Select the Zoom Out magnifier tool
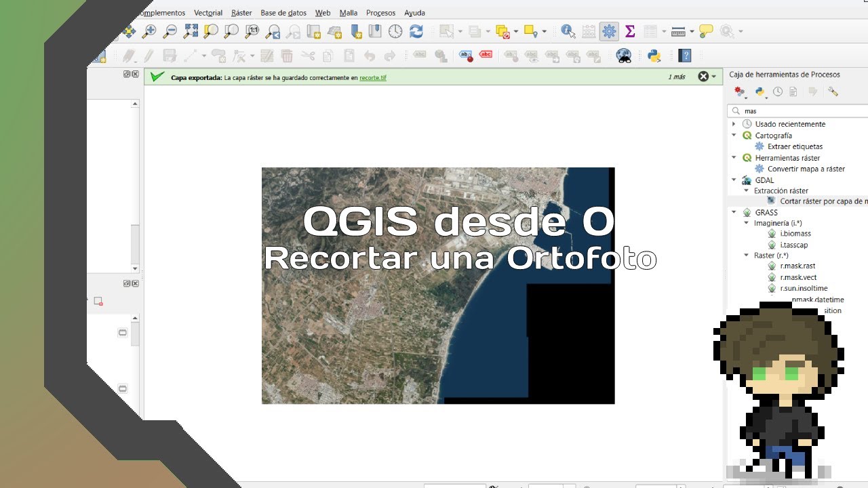The image size is (868, 488). [170, 31]
